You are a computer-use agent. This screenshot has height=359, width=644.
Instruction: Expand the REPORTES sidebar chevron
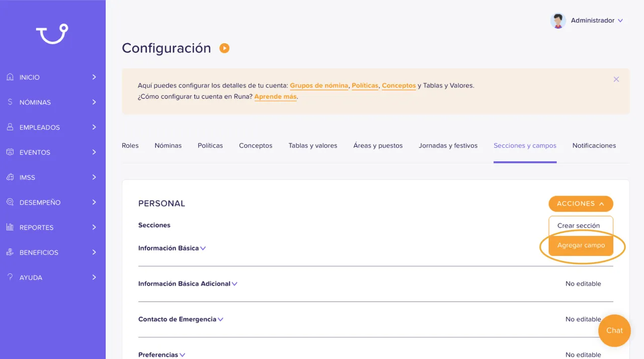94,227
